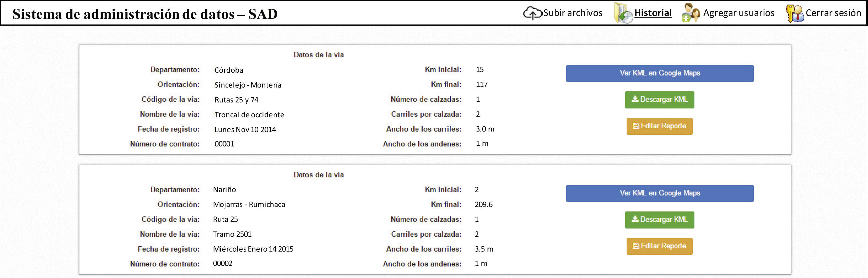Click the Sistema de administración de datos title
This screenshot has height=278, width=868.
(x=145, y=14)
